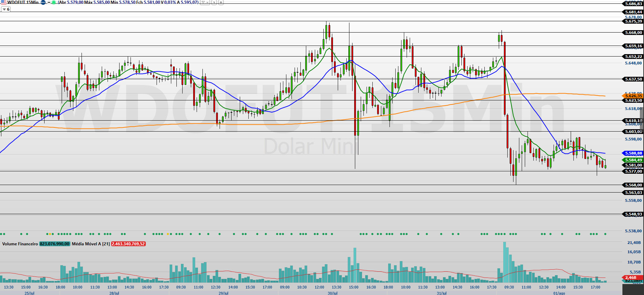
Task: Open the tools dropdown in the chart header
Action: click(205, 2)
